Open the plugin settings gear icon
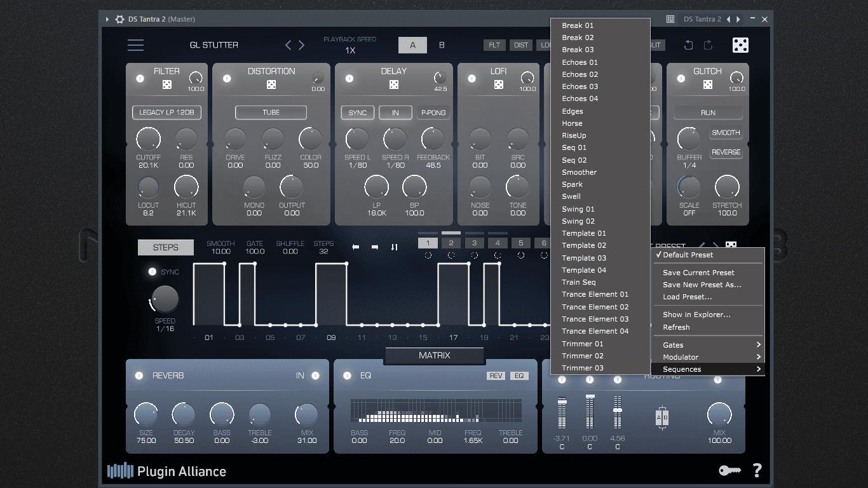 (x=119, y=19)
